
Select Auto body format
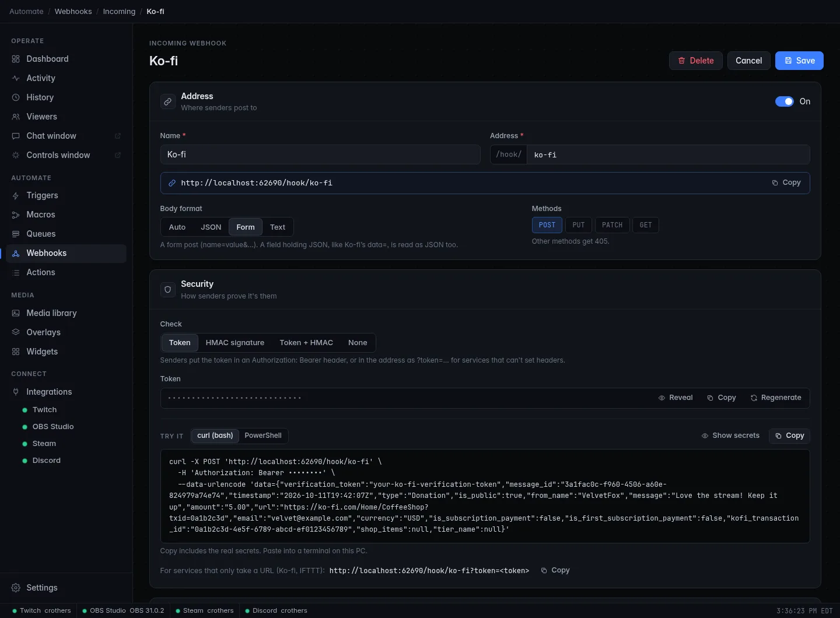[177, 227]
